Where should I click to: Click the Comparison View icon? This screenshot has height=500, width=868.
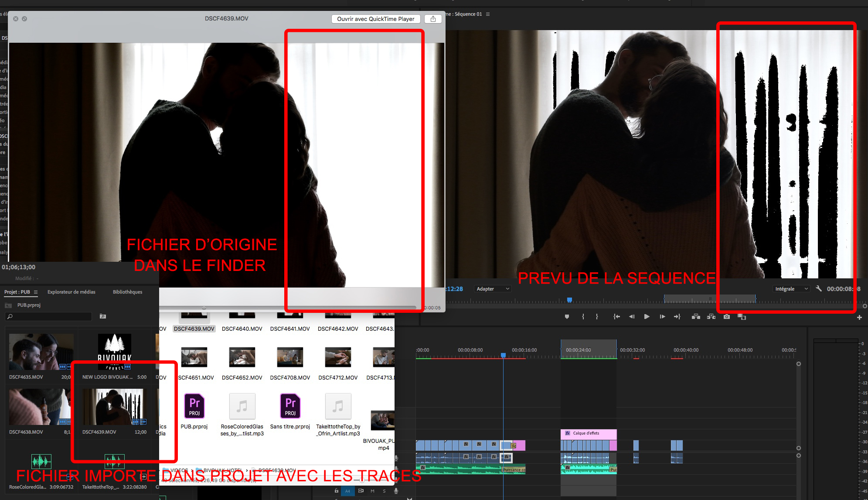coord(742,317)
